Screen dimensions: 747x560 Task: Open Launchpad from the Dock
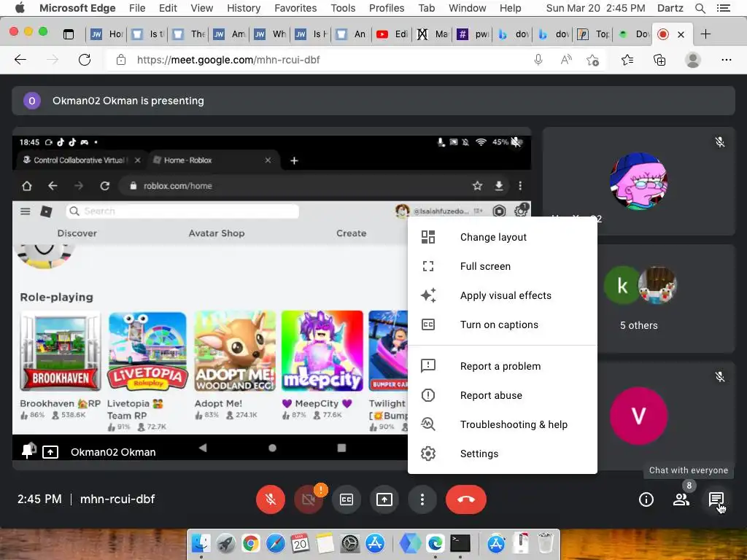[226, 542]
